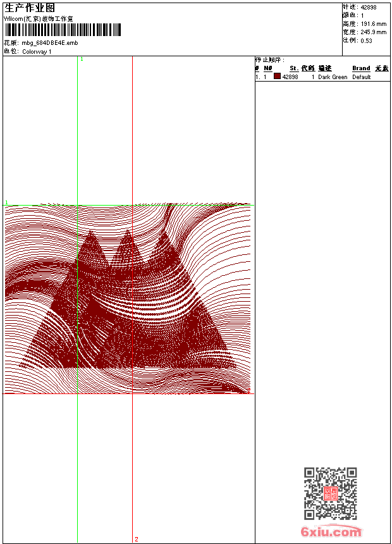
Task: Click the 描述 column header
Action: tap(324, 68)
